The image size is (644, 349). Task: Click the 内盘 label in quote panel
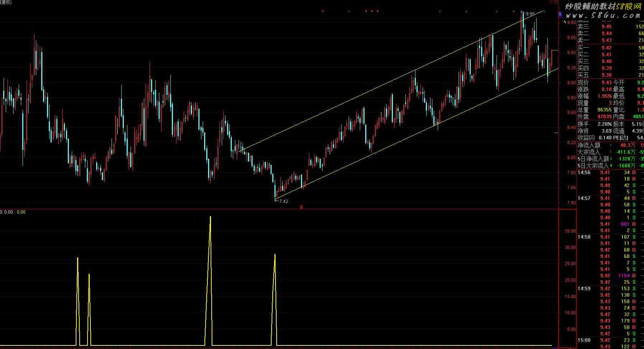tap(619, 116)
